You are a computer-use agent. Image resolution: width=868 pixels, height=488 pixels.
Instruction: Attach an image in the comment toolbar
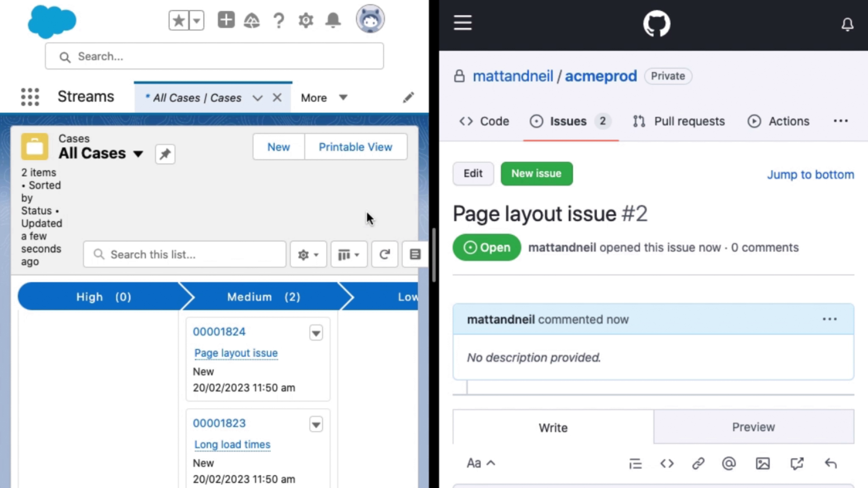(x=763, y=463)
